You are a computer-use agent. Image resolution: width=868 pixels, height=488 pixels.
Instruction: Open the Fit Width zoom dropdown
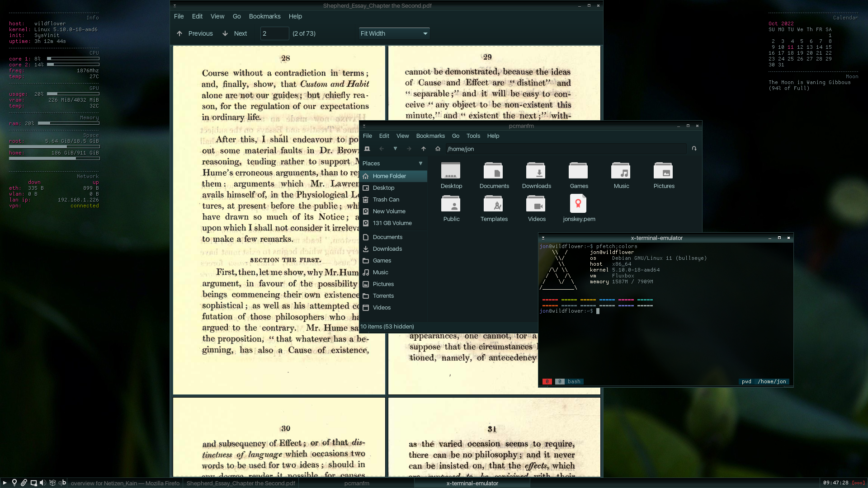pyautogui.click(x=393, y=33)
